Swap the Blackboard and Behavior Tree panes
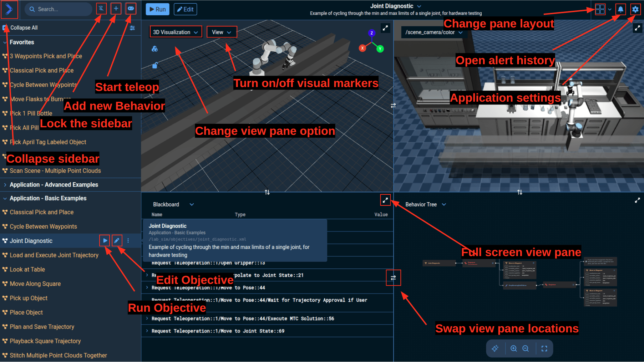Image resolution: width=644 pixels, height=362 pixels. tap(393, 278)
